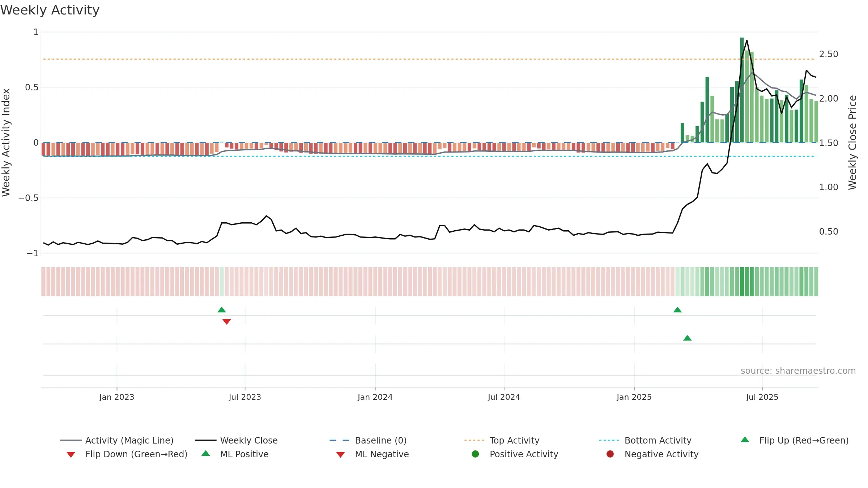Click the Jul 2025 axis label

pyautogui.click(x=762, y=397)
